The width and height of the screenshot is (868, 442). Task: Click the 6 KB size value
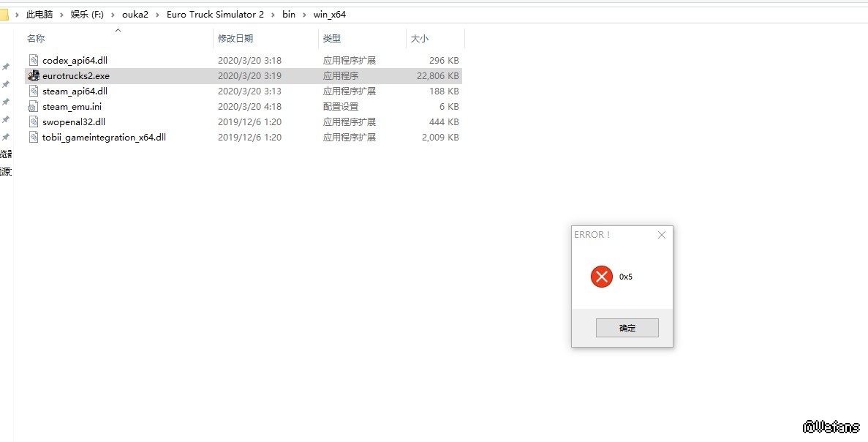[x=450, y=107]
